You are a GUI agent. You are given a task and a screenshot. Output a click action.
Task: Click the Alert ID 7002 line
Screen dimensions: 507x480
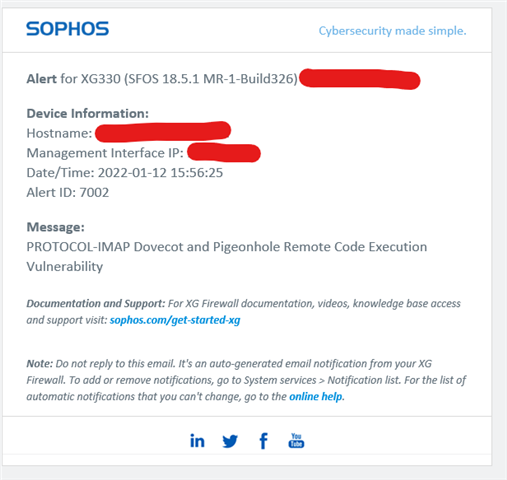(x=68, y=192)
